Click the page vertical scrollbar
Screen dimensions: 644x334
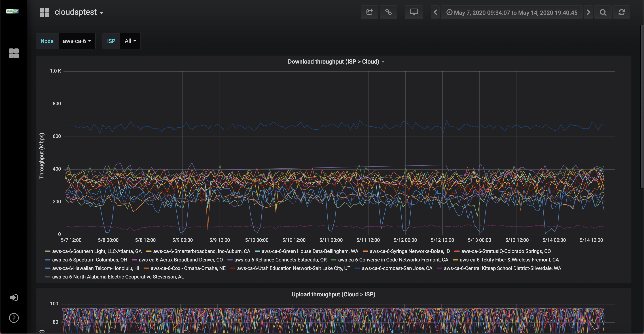click(x=642, y=106)
